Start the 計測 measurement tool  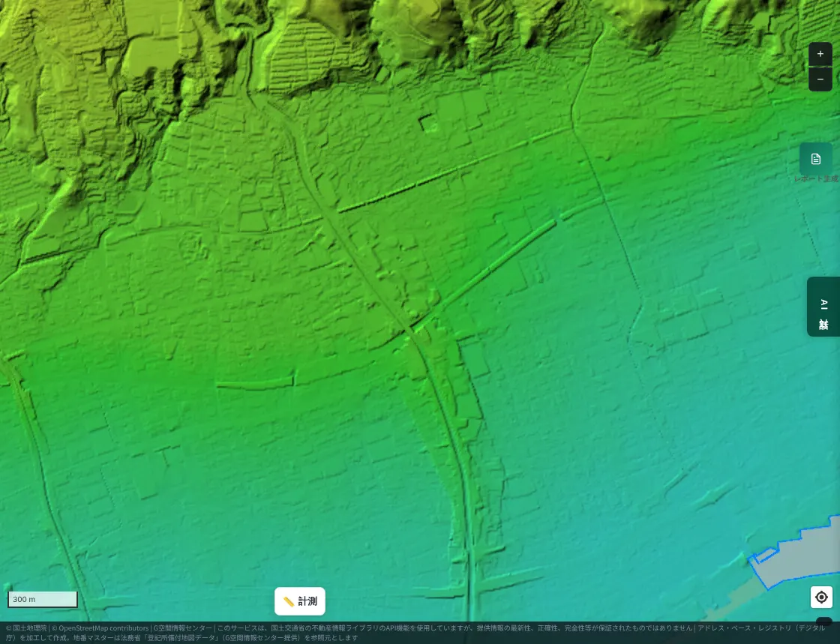point(300,601)
